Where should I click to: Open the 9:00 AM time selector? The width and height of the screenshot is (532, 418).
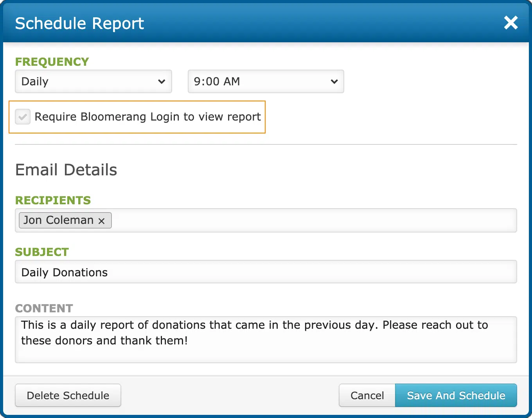tap(266, 81)
